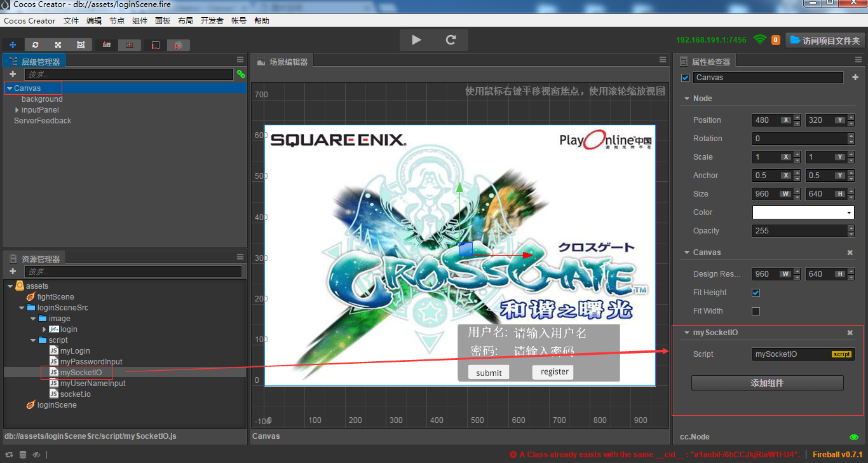This screenshot has height=463, width=868.
Task: Create a new asset with plus icon
Action: pos(13,272)
